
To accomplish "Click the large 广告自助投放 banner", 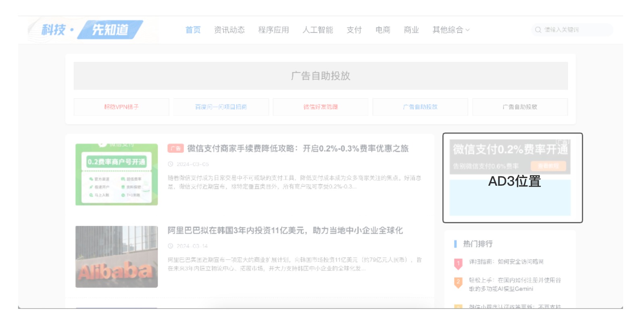I will pyautogui.click(x=321, y=76).
